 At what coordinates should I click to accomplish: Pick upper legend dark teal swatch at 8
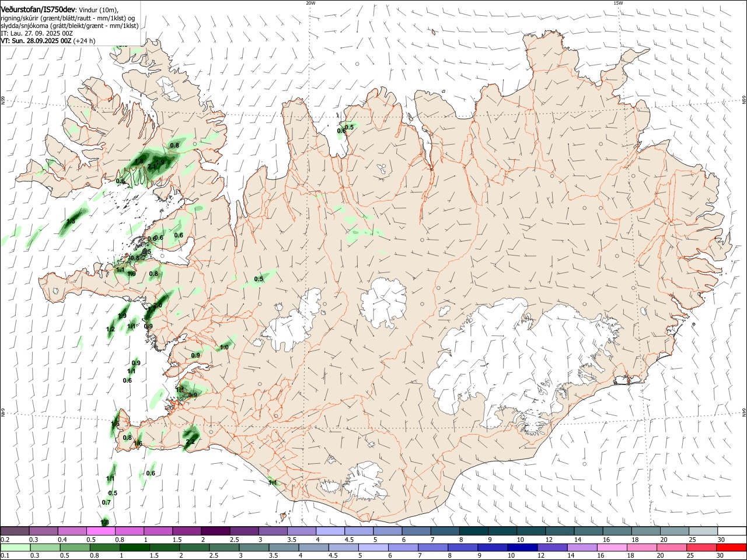click(473, 531)
